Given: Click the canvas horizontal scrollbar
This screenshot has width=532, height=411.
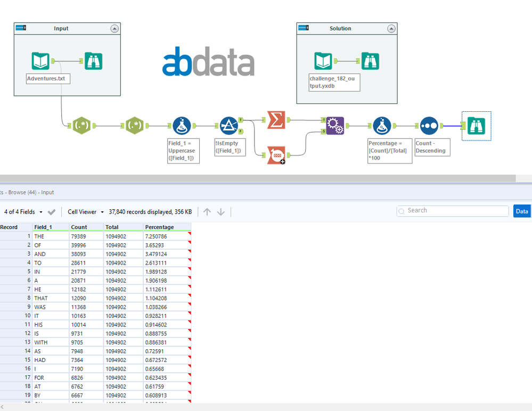Looking at the screenshot, I should click(258, 178).
